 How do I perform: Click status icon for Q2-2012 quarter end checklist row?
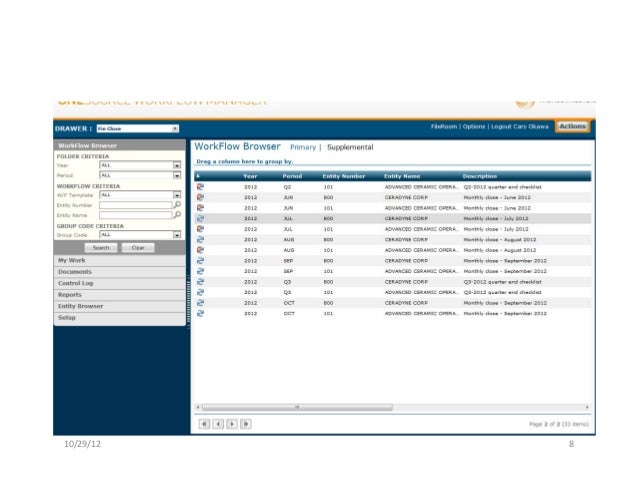pos(200,187)
